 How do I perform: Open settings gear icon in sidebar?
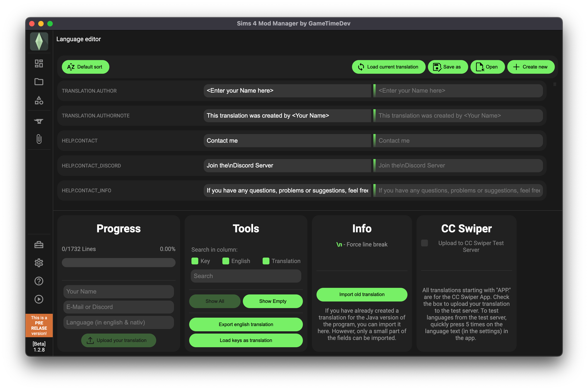click(39, 263)
